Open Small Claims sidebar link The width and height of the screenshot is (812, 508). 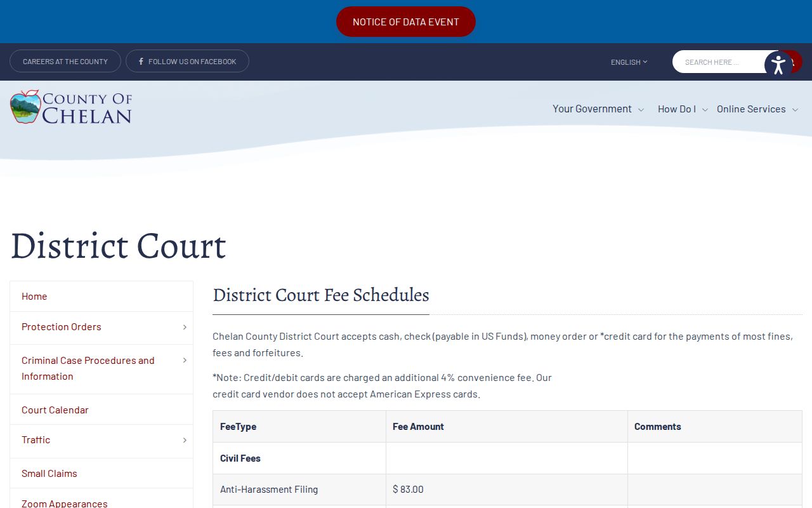coord(101,473)
